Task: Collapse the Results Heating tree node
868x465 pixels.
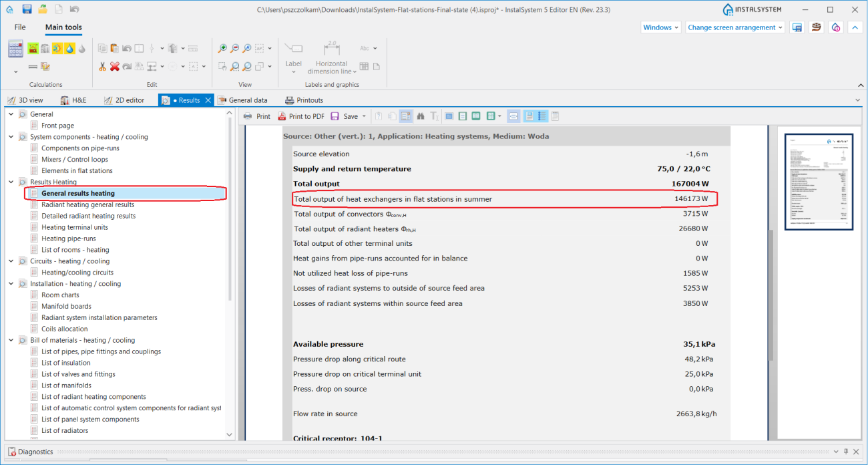Action: (x=11, y=182)
